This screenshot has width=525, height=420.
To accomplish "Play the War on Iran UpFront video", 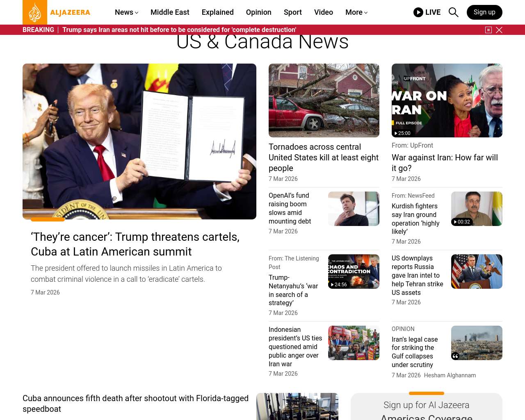I will (x=447, y=100).
